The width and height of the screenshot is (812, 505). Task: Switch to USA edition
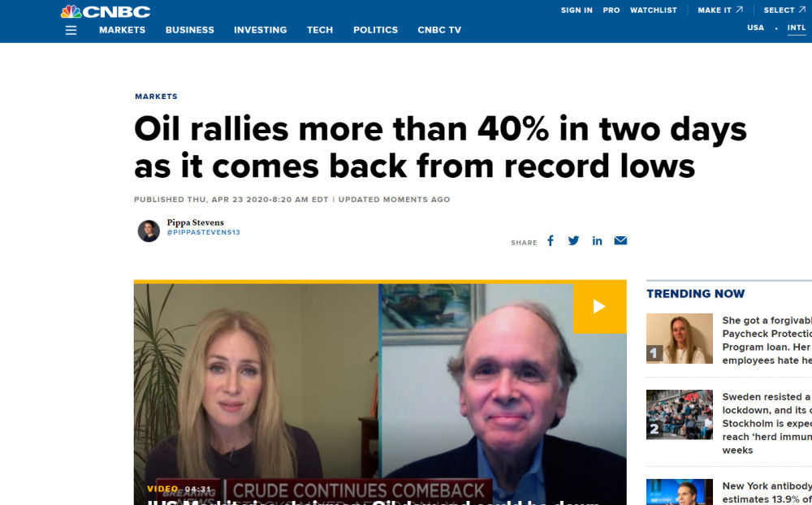coord(755,28)
